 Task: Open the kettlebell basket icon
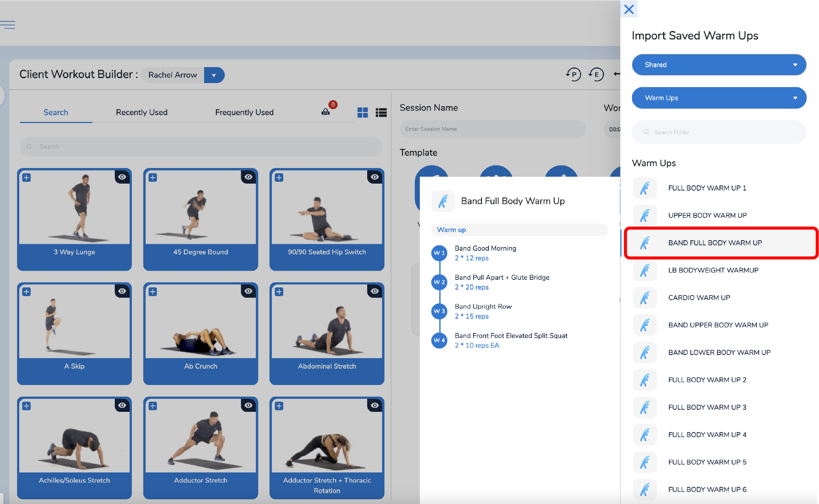point(326,112)
